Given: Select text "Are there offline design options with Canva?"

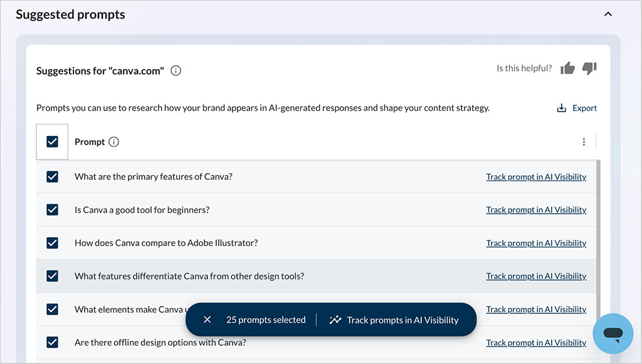Looking at the screenshot, I should [160, 342].
